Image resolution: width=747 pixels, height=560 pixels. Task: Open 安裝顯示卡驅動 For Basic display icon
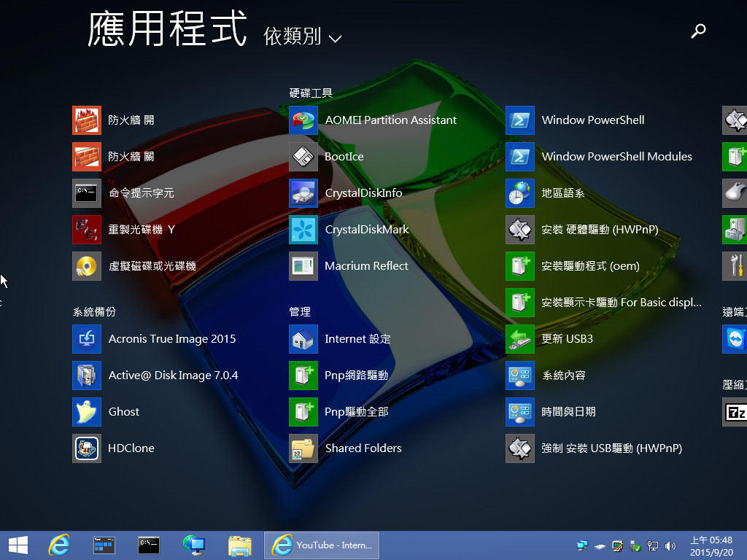pyautogui.click(x=520, y=303)
